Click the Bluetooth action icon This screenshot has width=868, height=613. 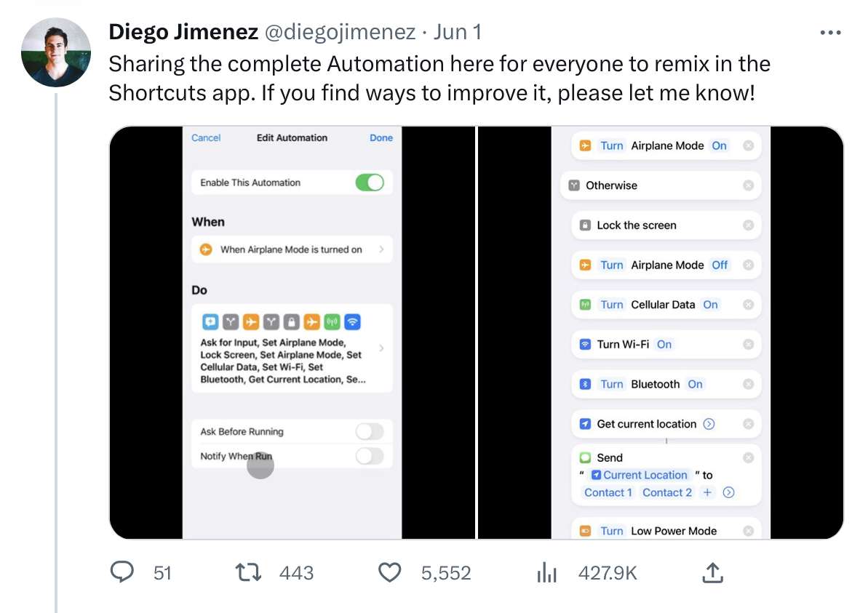tap(584, 384)
